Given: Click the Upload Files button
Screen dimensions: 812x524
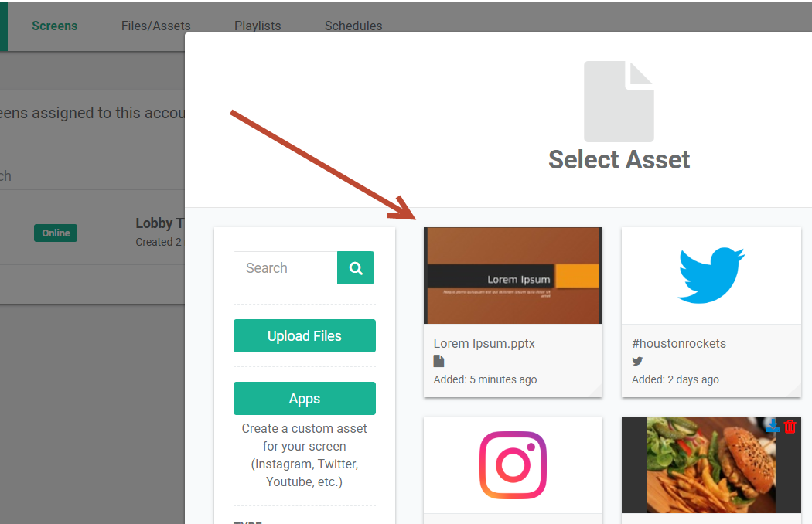Looking at the screenshot, I should 305,336.
